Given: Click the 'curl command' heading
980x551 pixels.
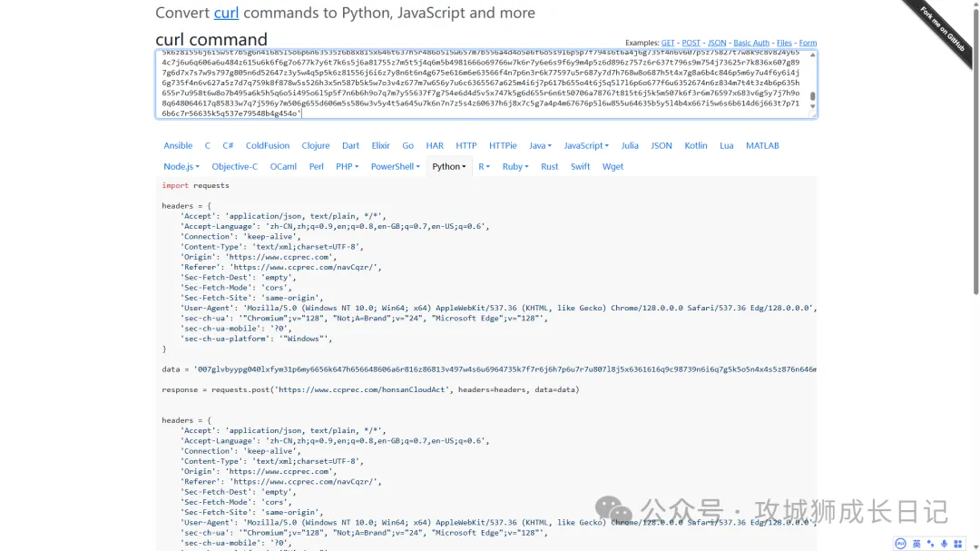Looking at the screenshot, I should (x=211, y=39).
